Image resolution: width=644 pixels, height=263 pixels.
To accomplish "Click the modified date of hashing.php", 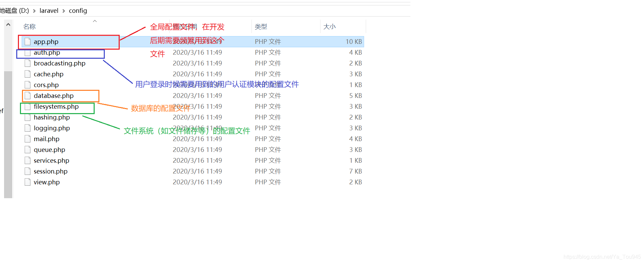I will [197, 117].
